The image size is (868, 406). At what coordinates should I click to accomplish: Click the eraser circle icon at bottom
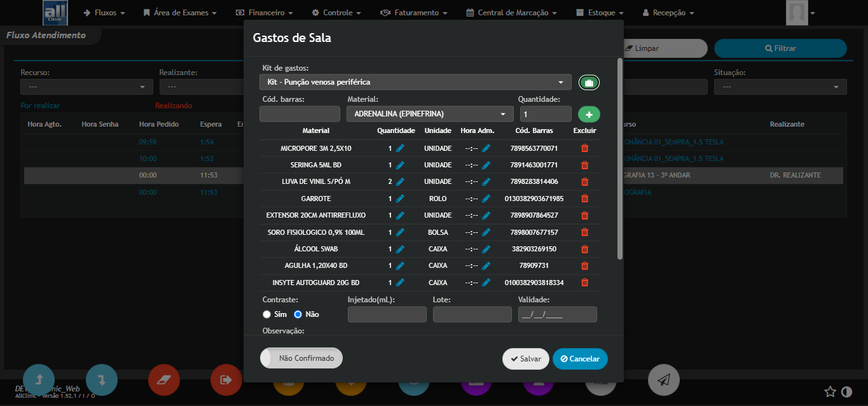point(164,380)
